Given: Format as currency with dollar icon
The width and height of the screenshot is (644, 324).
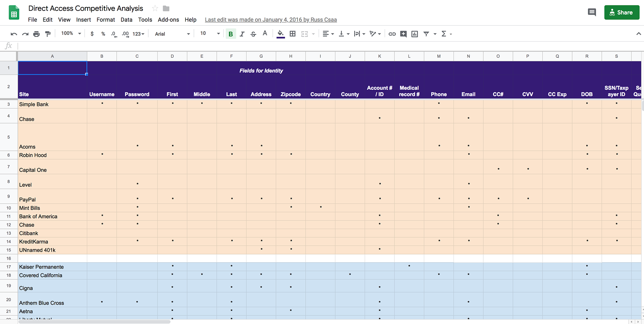Looking at the screenshot, I should coord(92,34).
